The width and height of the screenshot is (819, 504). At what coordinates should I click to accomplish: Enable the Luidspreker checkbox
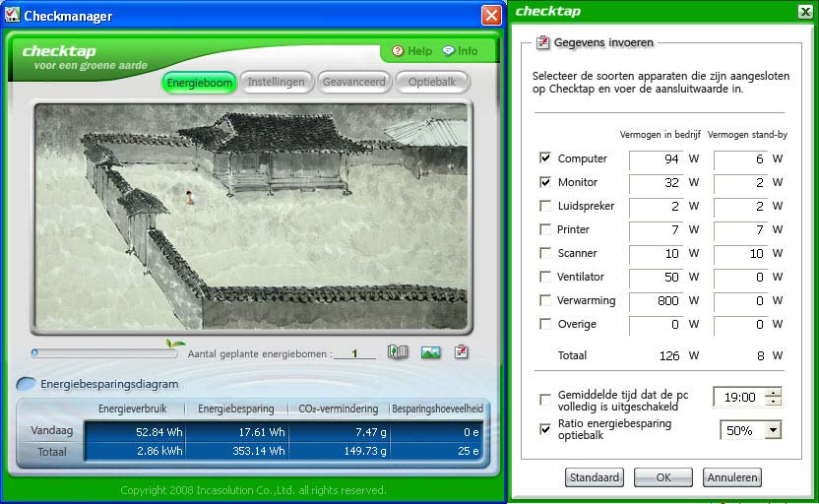544,206
